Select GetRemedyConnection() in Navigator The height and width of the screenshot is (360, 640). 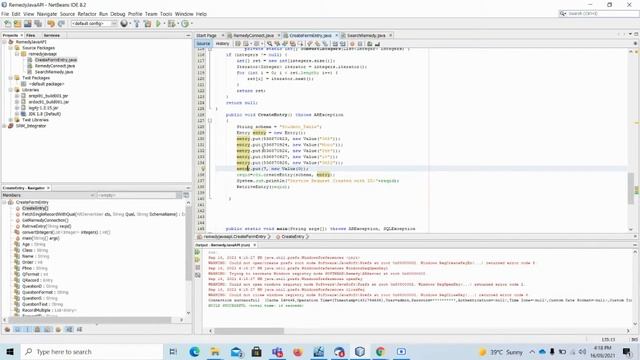45,220
